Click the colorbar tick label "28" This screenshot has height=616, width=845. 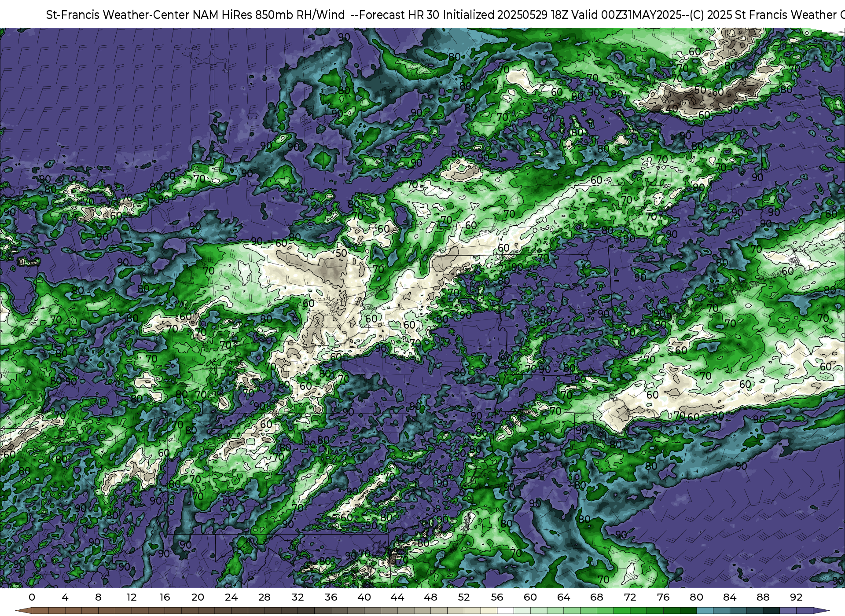click(x=265, y=597)
